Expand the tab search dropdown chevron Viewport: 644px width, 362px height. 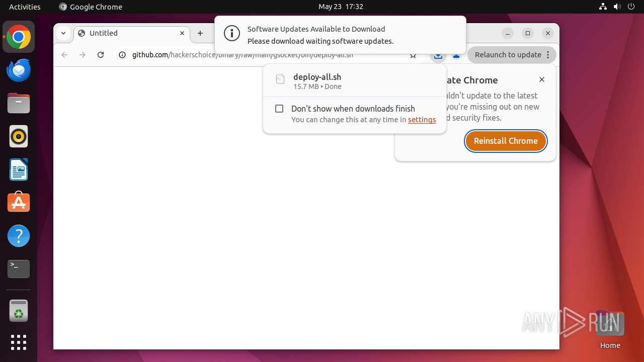click(63, 33)
